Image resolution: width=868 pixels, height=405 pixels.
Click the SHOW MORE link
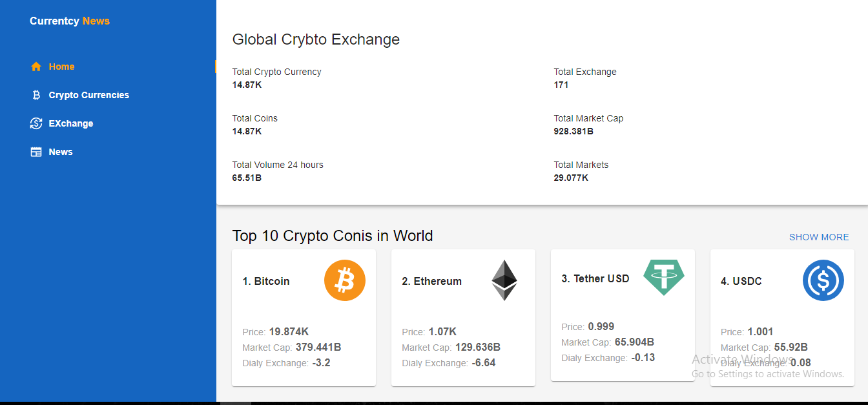coord(819,237)
